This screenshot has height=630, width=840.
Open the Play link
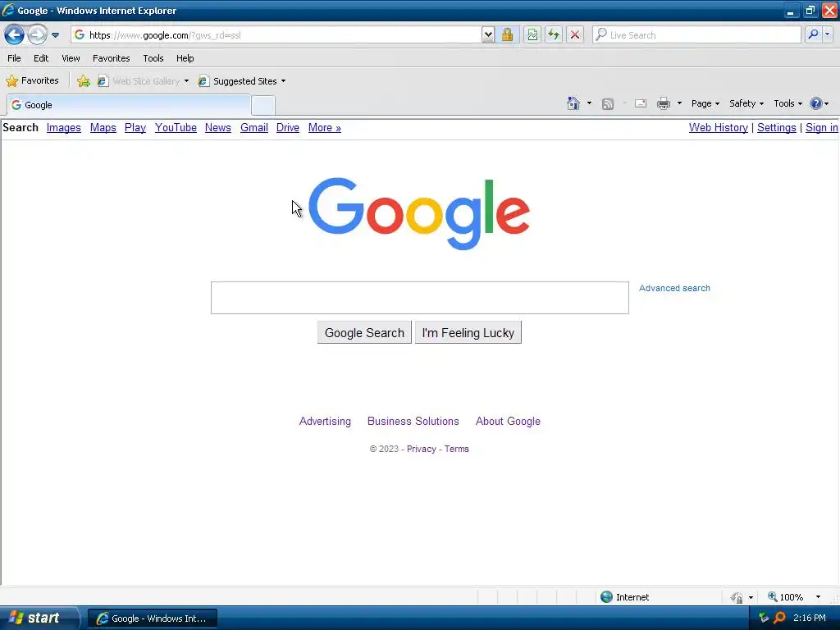pos(135,127)
